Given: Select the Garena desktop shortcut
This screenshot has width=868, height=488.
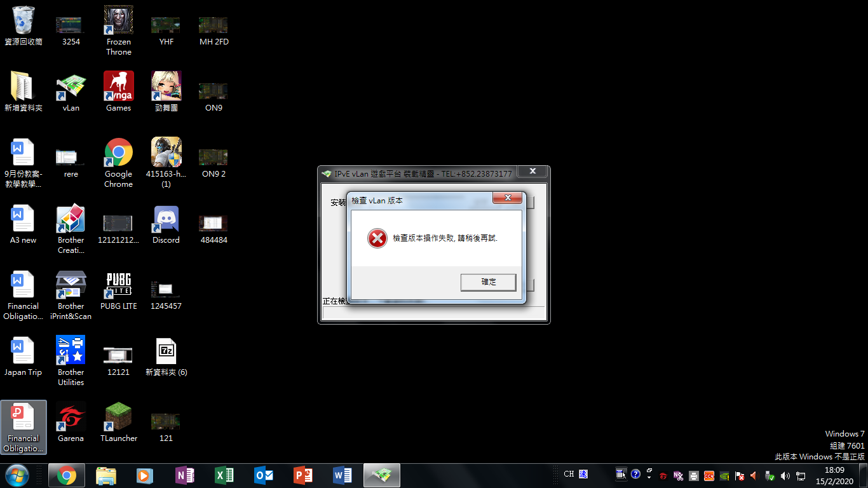Looking at the screenshot, I should (x=71, y=423).
